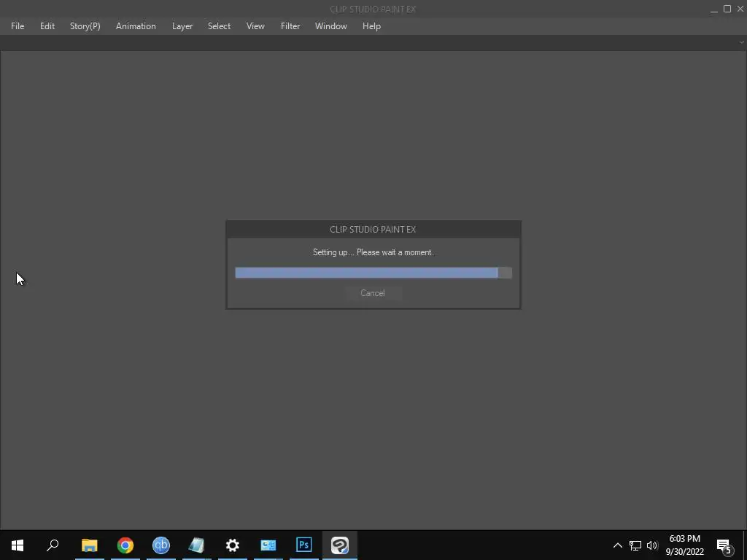
Task: Close the Clip Studio Paint window
Action: click(740, 9)
